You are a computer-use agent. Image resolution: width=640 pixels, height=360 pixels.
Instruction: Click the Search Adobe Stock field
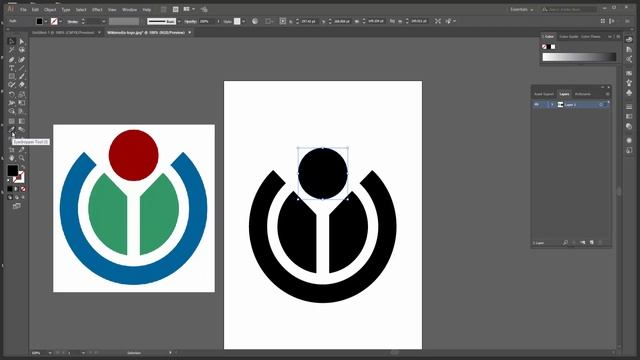pos(569,9)
